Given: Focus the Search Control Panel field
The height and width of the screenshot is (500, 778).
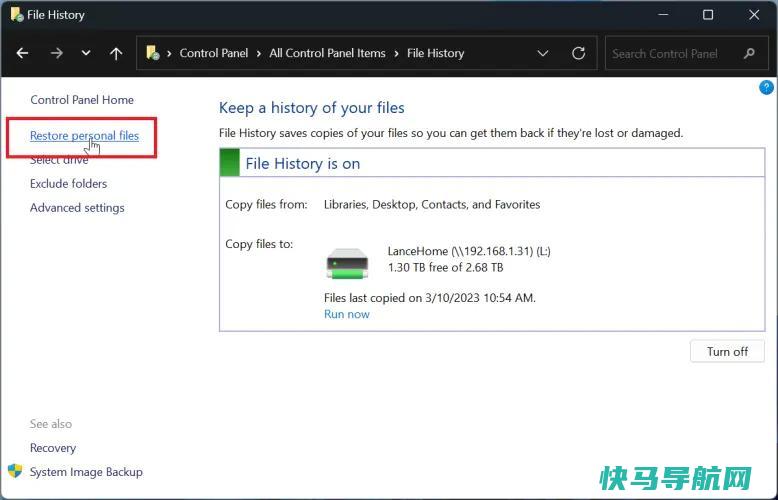Looking at the screenshot, I should click(x=689, y=53).
